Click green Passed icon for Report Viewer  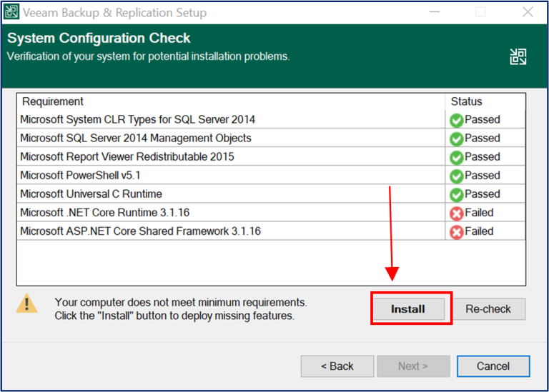click(x=456, y=157)
